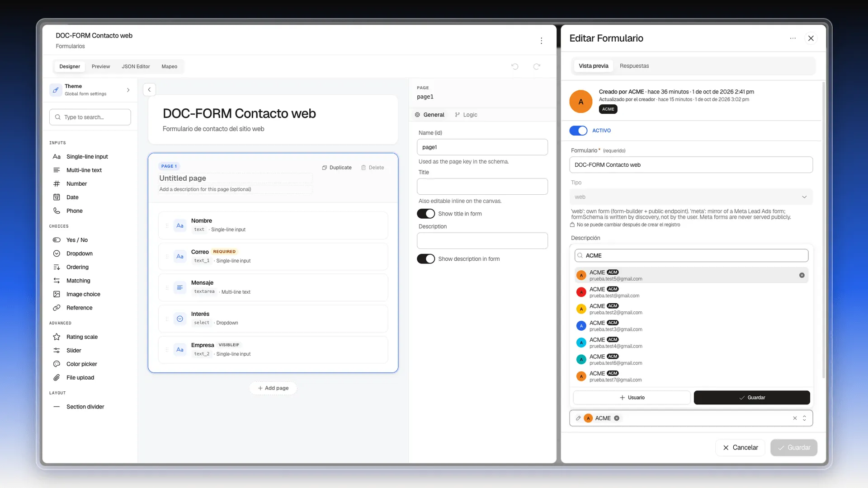868x488 pixels.
Task: Collapse the left panel with chevron button
Action: coord(149,89)
